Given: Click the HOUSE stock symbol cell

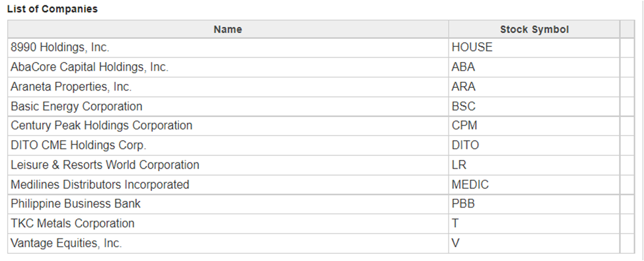Looking at the screenshot, I should pyautogui.click(x=534, y=48).
